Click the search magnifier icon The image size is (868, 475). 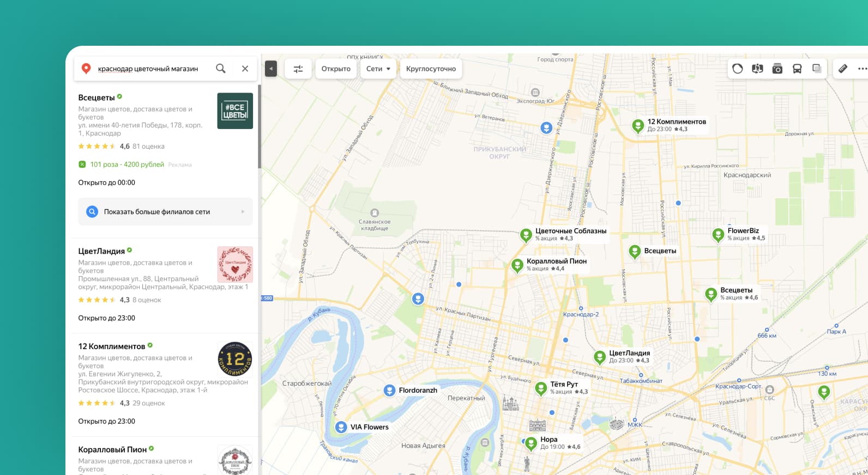coord(220,69)
